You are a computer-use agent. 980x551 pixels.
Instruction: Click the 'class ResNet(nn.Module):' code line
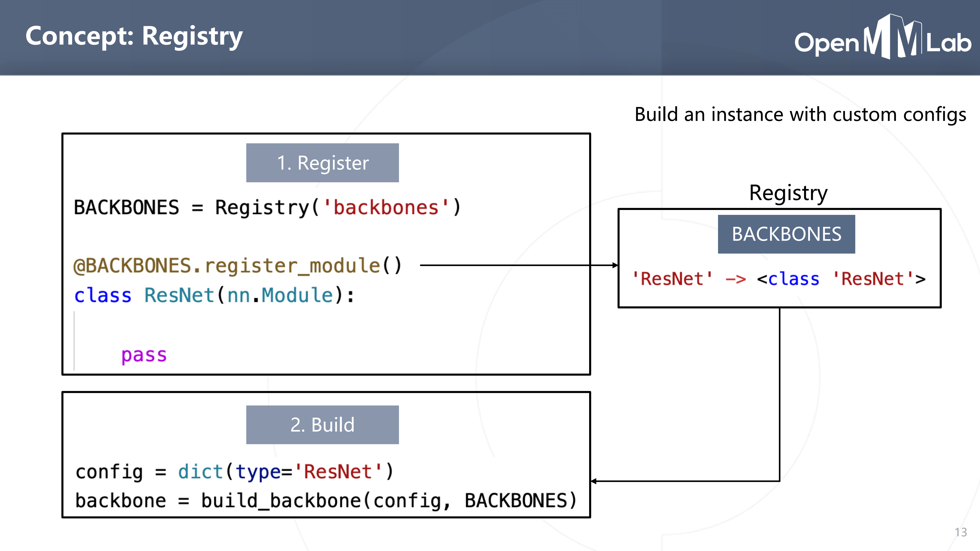(214, 295)
